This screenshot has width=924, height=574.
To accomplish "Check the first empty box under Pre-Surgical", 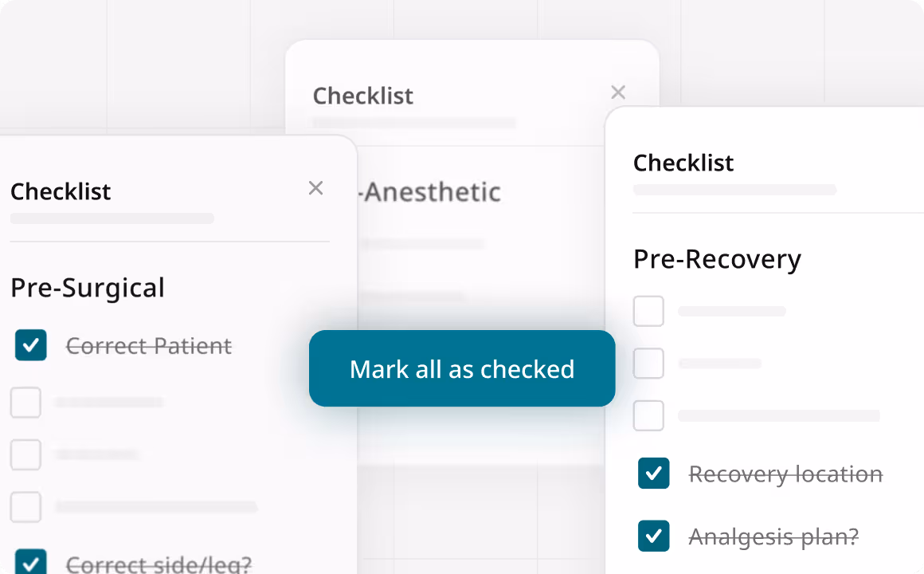I will point(25,403).
